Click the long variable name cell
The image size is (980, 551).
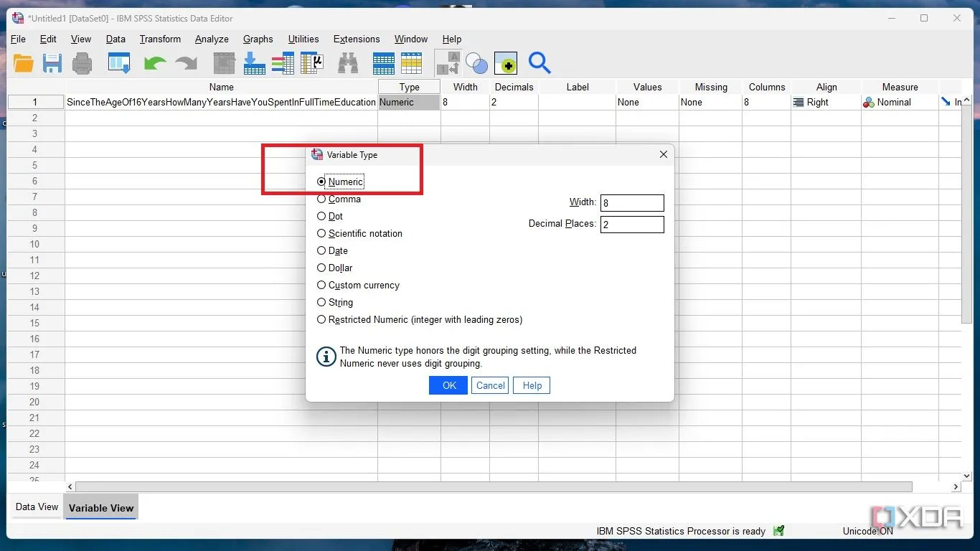click(x=221, y=102)
